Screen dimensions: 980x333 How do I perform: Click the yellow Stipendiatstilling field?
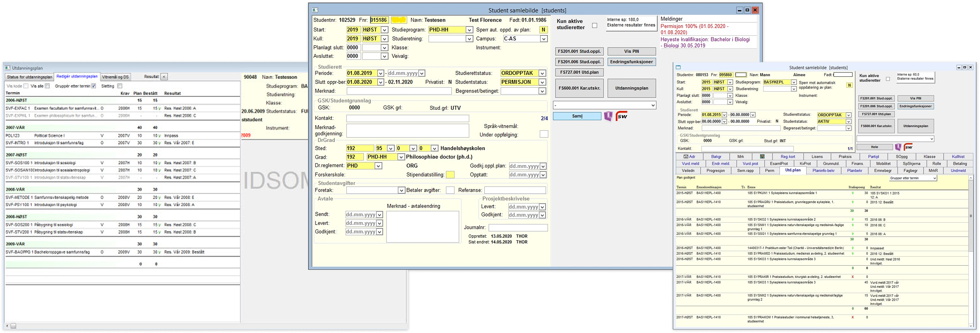[x=450, y=175]
